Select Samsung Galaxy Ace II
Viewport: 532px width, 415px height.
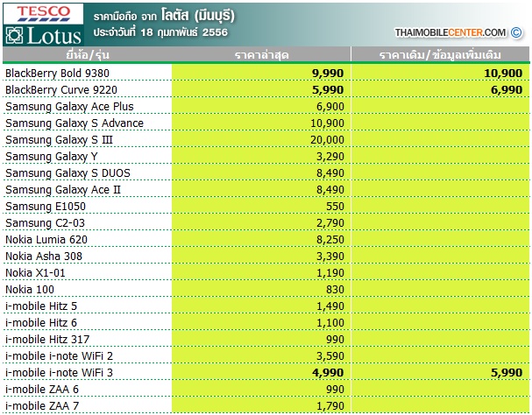tap(63, 189)
